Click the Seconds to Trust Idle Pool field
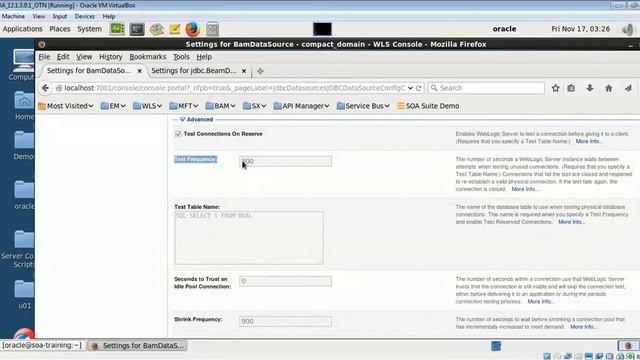The width and height of the screenshot is (640, 360). pyautogui.click(x=285, y=281)
